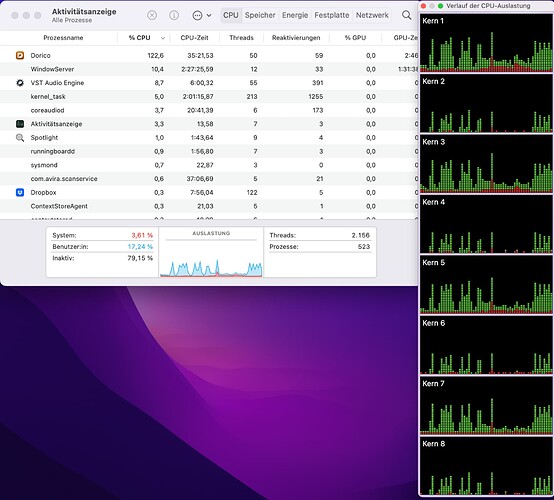554x500 pixels.
Task: Sort by GPU-Zeit column header
Action: (406, 37)
